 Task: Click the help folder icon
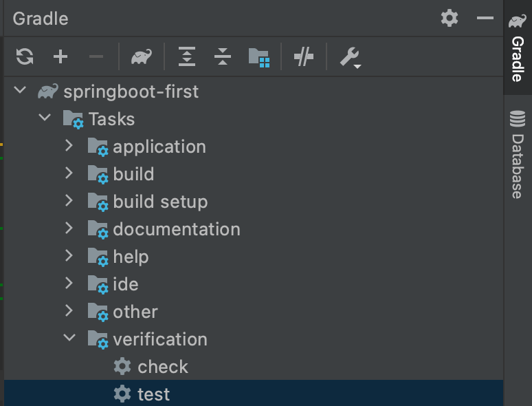98,257
